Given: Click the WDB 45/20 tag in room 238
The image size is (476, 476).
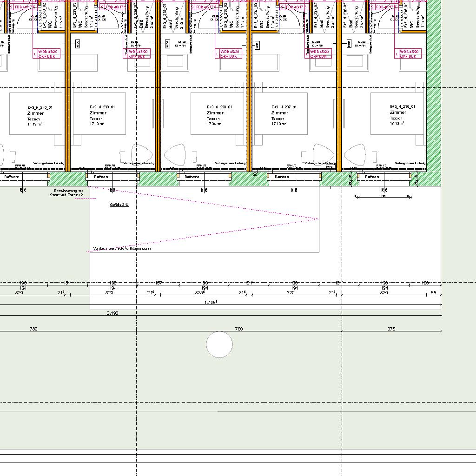Looking at the screenshot, I should (229, 54).
